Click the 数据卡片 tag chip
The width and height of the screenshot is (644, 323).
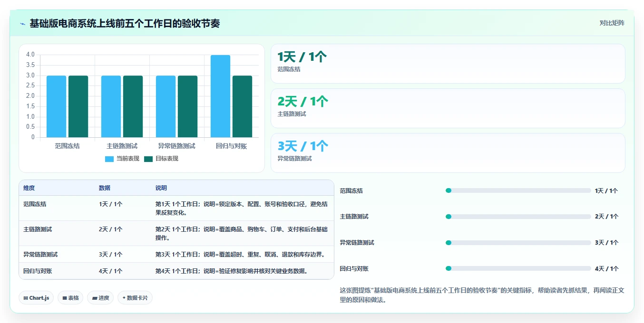(x=135, y=298)
